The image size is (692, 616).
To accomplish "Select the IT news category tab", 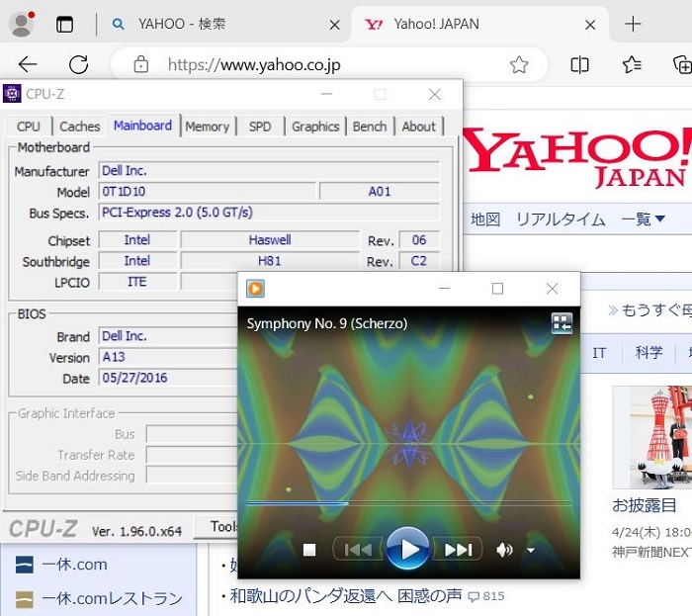I will point(599,353).
